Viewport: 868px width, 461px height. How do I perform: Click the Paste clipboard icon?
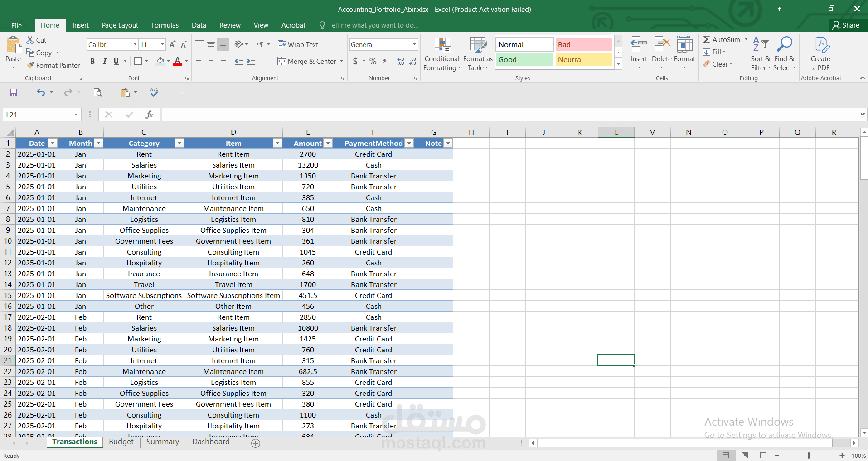[x=13, y=46]
